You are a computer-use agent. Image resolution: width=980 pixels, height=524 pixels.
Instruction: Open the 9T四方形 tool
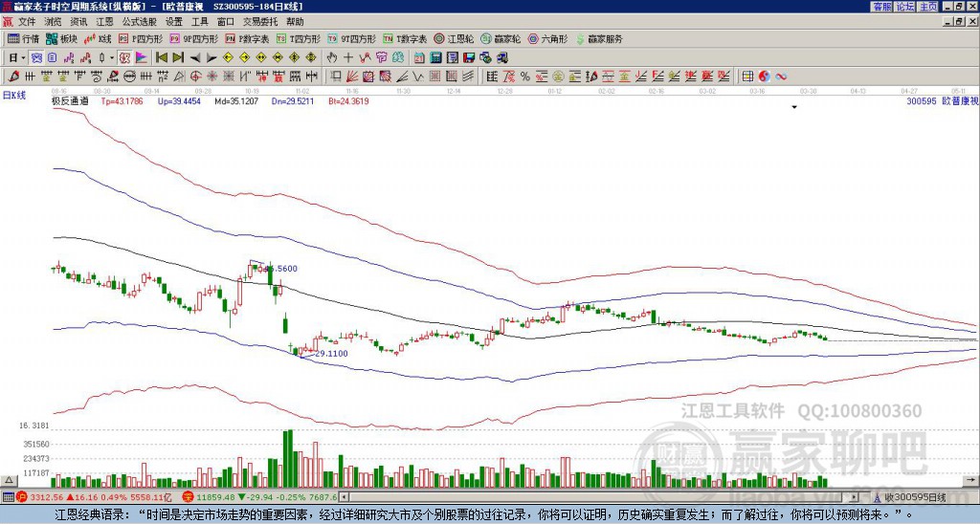[x=351, y=38]
